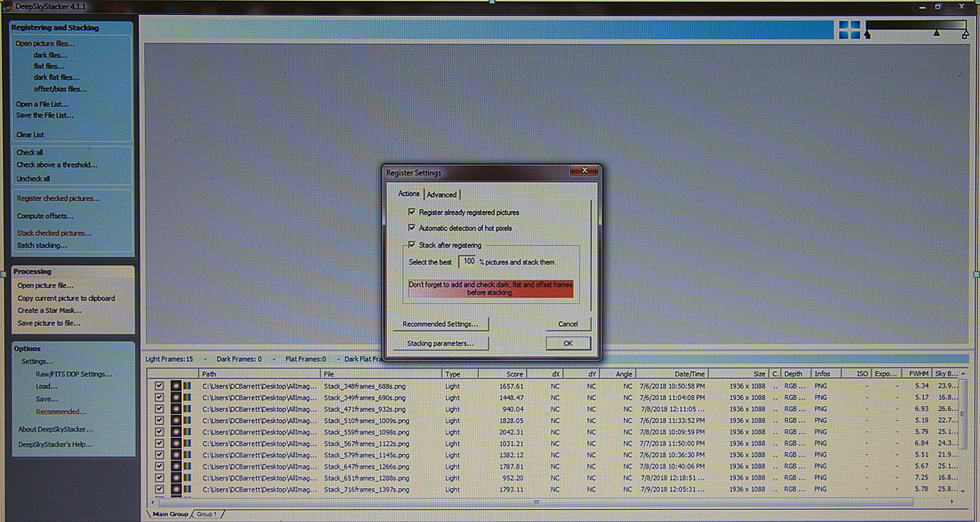
Task: Open Raw/FITS DDP Settings
Action: tap(73, 374)
